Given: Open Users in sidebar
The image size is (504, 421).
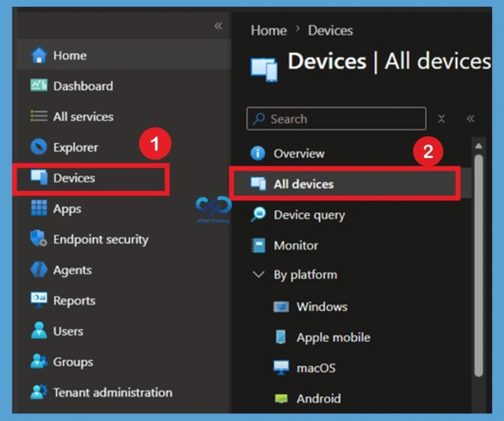Looking at the screenshot, I should 124,331.
